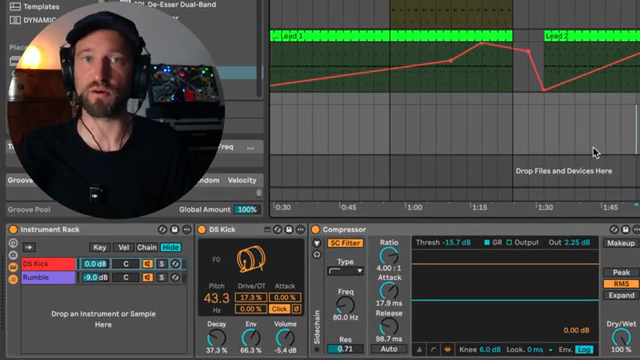Select Peak detection mode

[x=621, y=273]
